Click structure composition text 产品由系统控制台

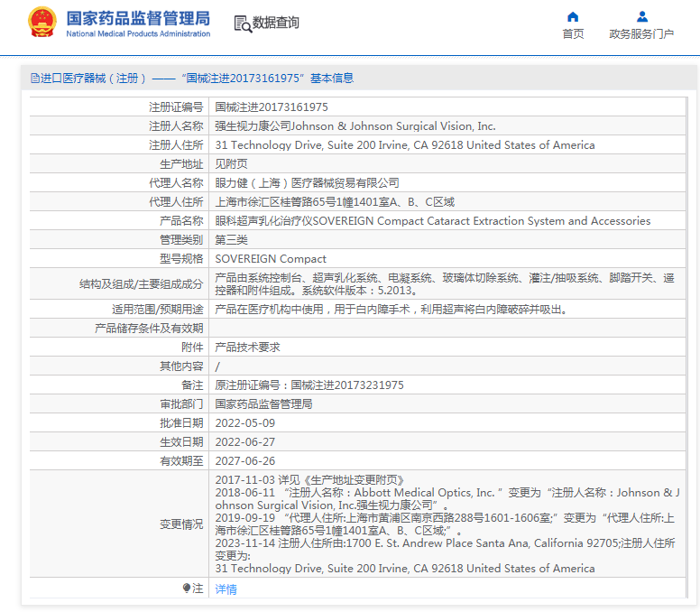(x=445, y=284)
